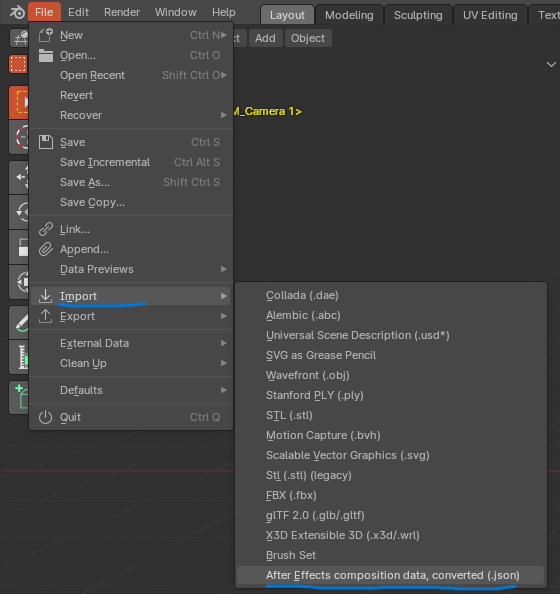The image size is (560, 594).
Task: Choose Link... in the File menu
Action: pos(131,230)
